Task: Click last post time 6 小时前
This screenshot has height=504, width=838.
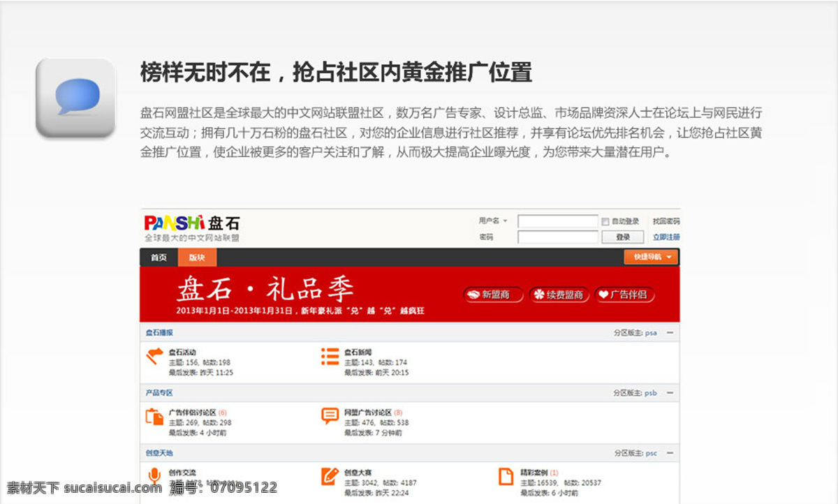Action: click(x=564, y=493)
